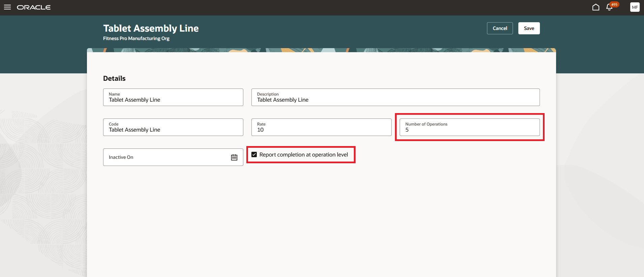Uncheck Report completion at operation level
644x277 pixels.
click(x=254, y=154)
